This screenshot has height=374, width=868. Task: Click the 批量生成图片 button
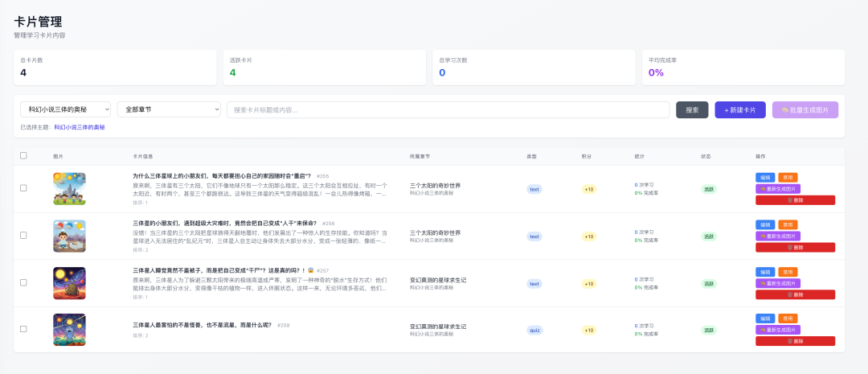805,109
